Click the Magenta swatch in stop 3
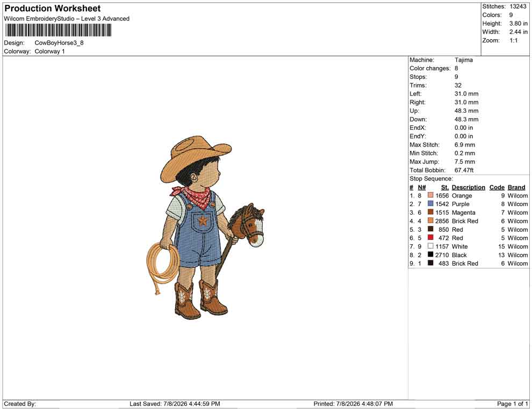The height and width of the screenshot is (409, 532). pos(430,212)
